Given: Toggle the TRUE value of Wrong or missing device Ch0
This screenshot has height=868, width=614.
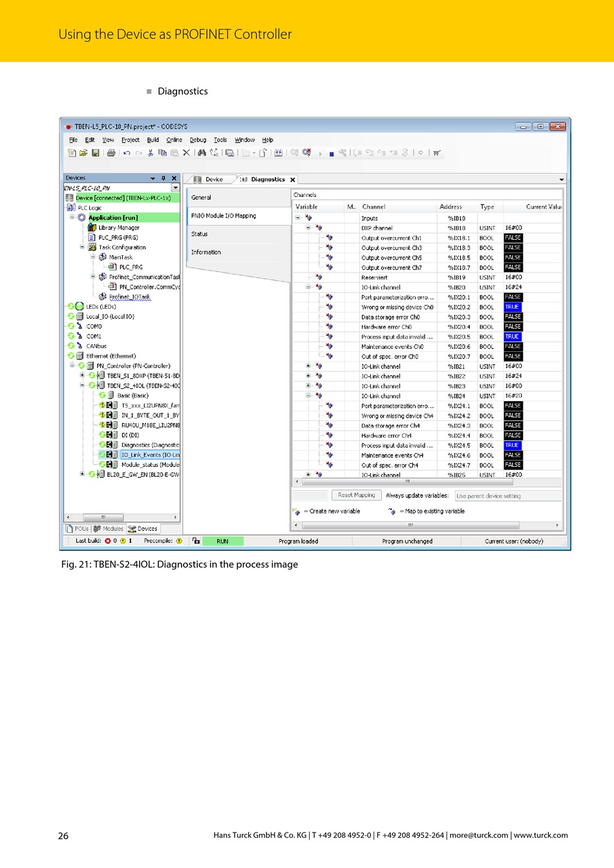Looking at the screenshot, I should (513, 307).
